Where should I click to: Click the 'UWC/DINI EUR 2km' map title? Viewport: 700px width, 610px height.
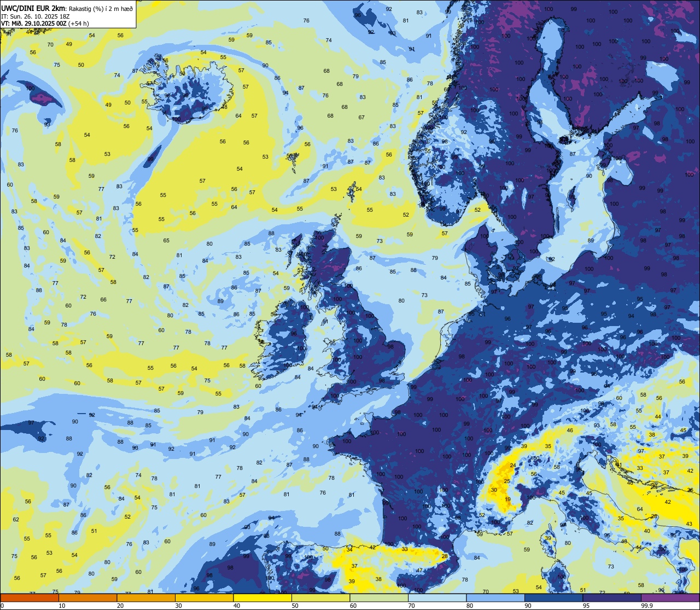click(x=33, y=9)
